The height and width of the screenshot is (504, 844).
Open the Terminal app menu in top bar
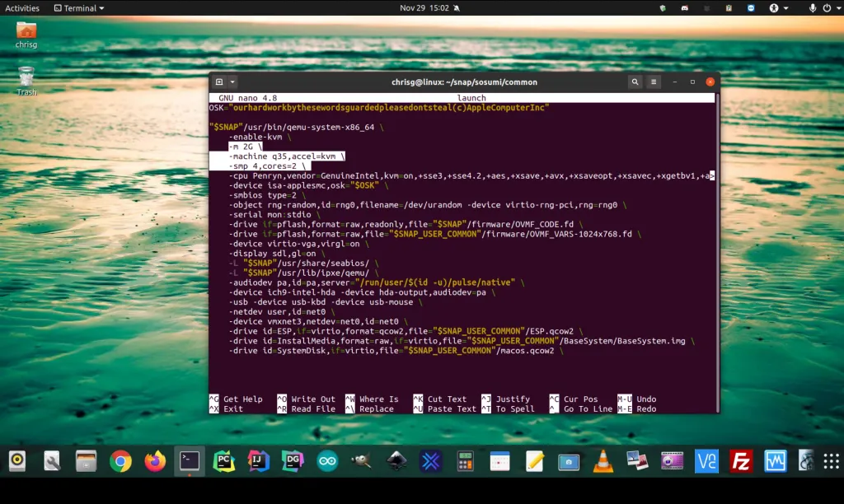(x=79, y=8)
